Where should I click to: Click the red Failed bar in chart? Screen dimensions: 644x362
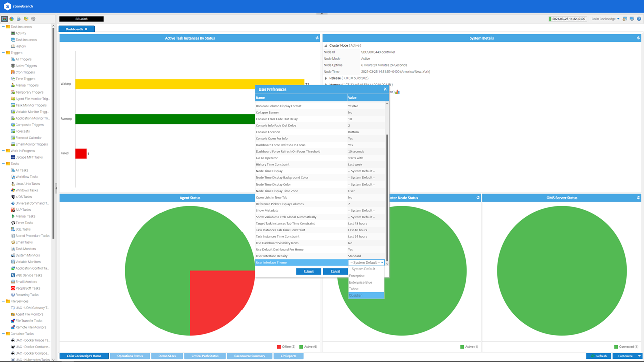[x=81, y=154]
